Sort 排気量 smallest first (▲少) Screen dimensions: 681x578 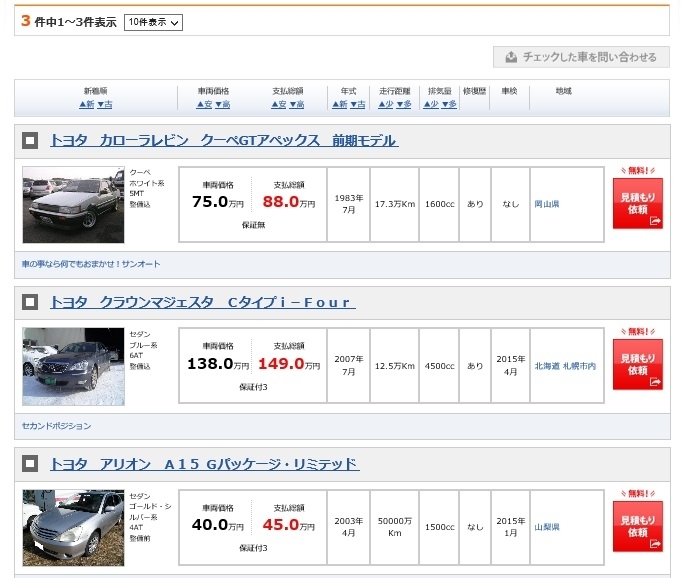pos(431,104)
